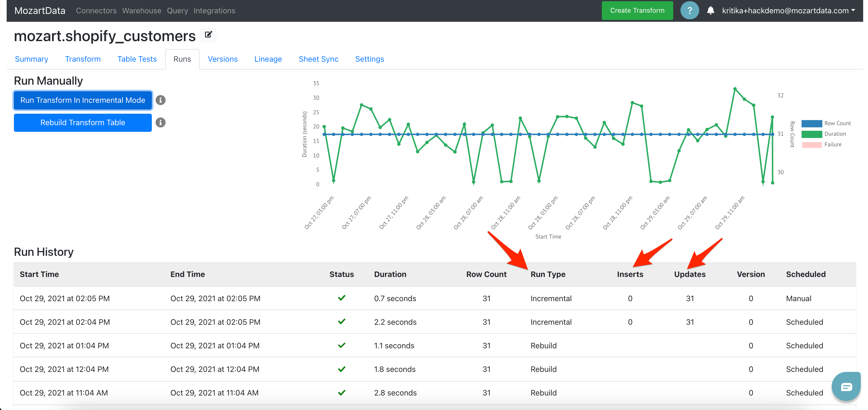This screenshot has height=410, width=868.
Task: Switch to the Lineage tab
Action: click(268, 59)
